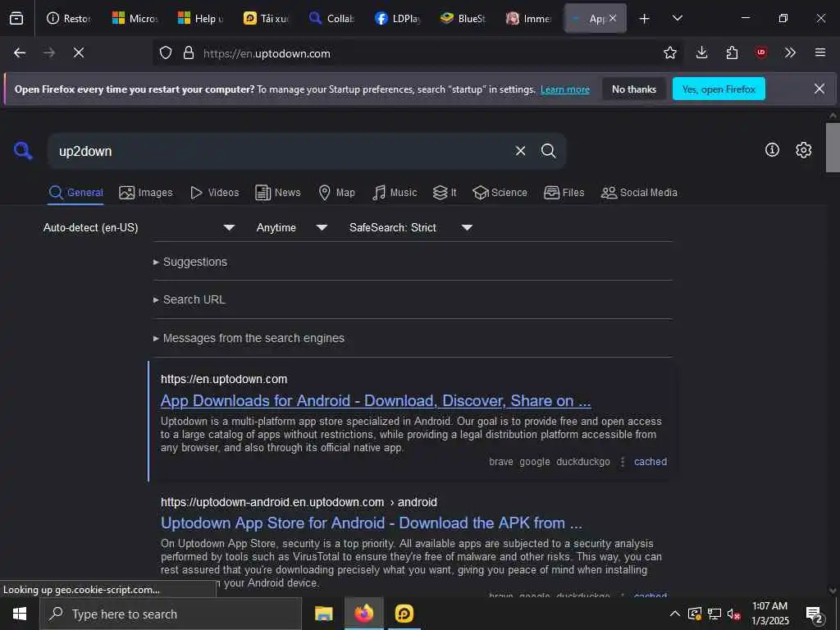Open the Extensions puzzle icon
The image size is (840, 630).
pyautogui.click(x=732, y=52)
